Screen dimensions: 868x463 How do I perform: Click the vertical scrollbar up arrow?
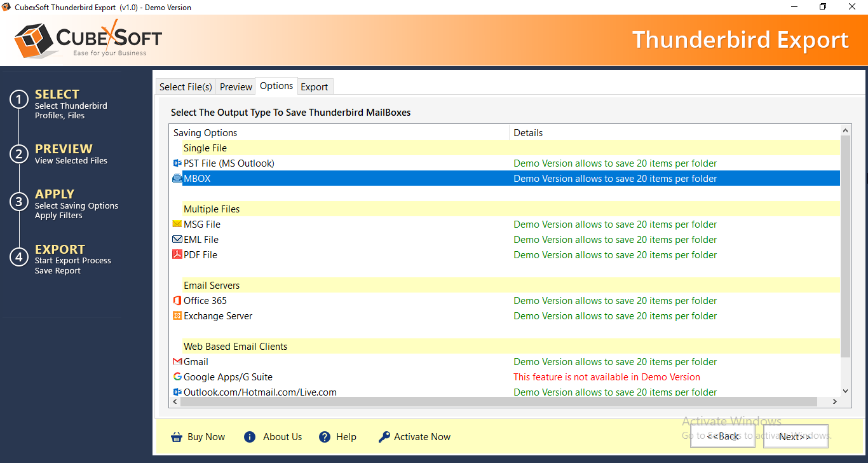[x=845, y=130]
